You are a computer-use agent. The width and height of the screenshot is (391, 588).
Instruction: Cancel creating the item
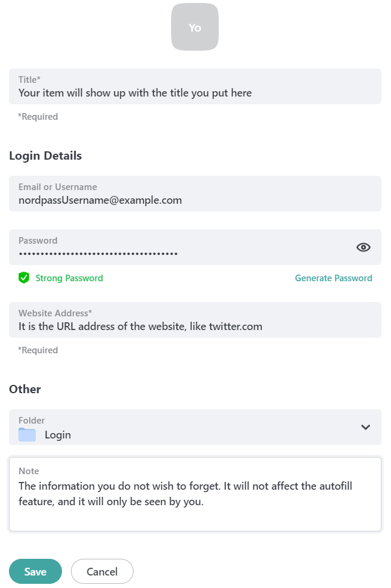pos(102,571)
